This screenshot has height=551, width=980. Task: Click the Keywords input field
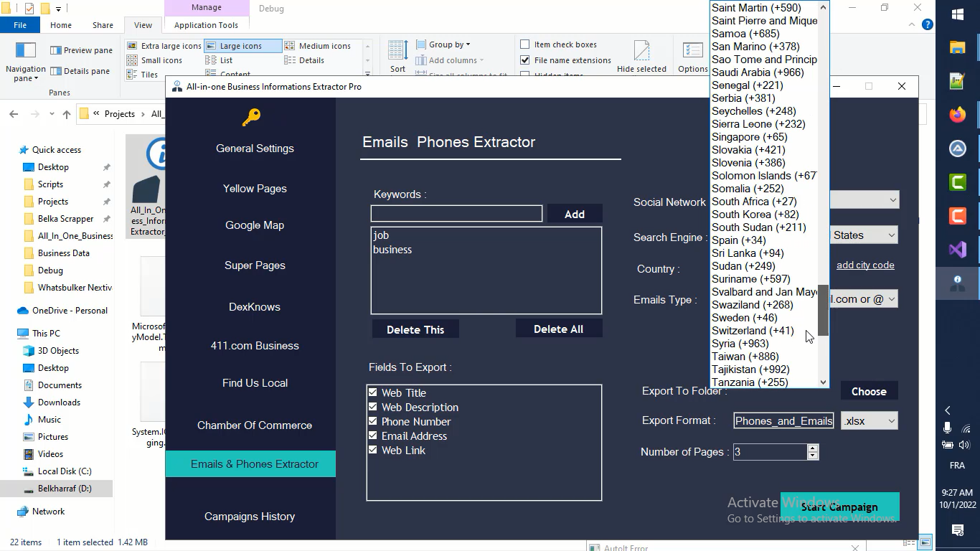[x=456, y=213]
